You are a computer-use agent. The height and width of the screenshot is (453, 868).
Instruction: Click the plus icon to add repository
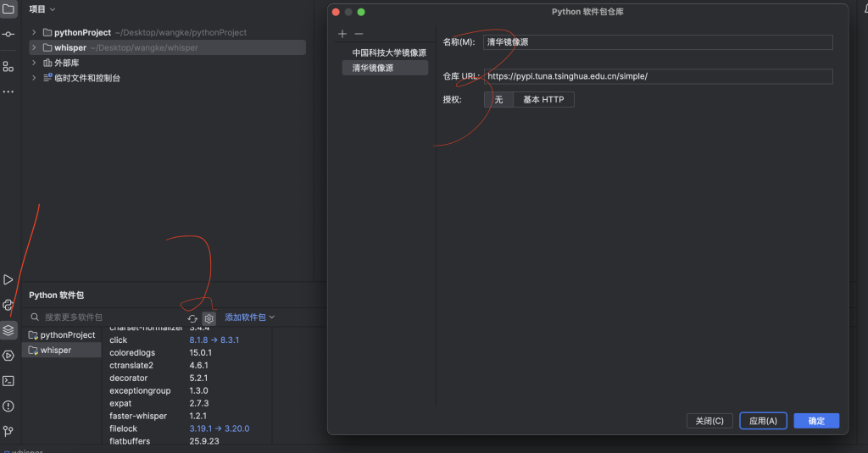point(342,34)
